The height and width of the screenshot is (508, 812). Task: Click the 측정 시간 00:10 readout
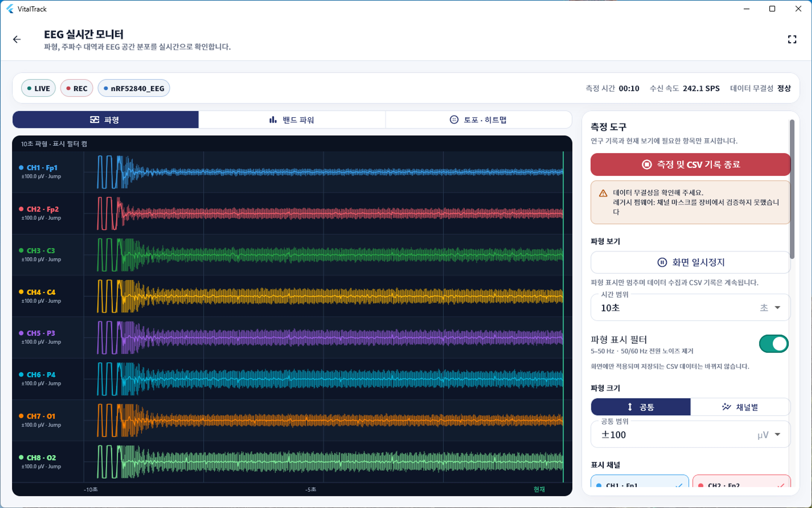click(612, 88)
